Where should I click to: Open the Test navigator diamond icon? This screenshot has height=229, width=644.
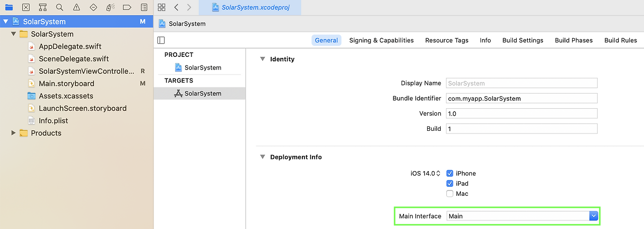(x=94, y=8)
